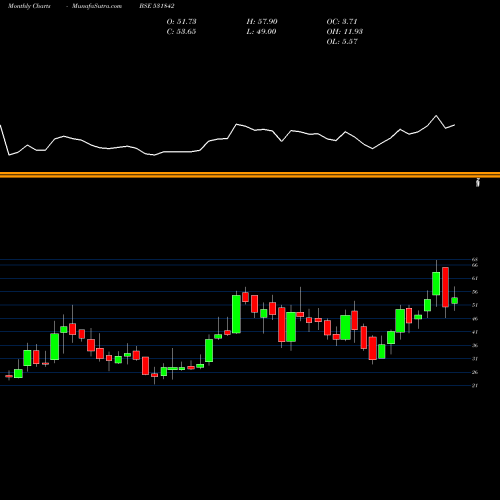This screenshot has width=500, height=500.
Task: Click the 21 price axis label
Action: click(x=475, y=386)
